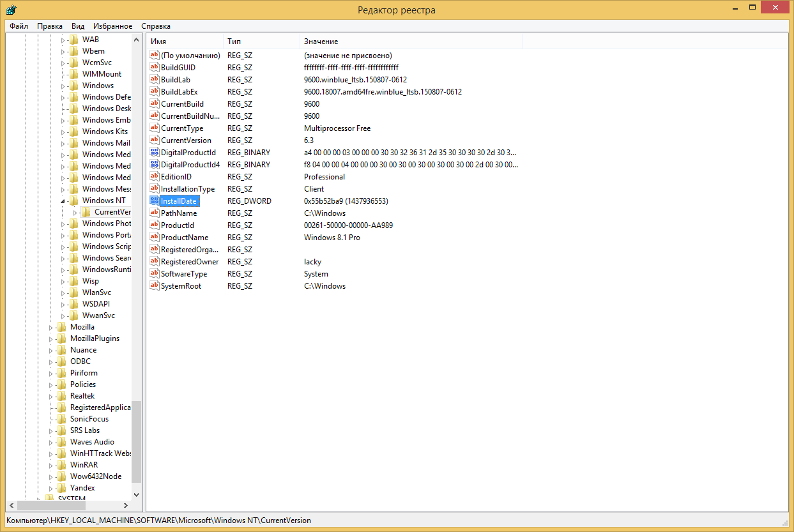Click the EditionID string value icon
This screenshot has width=794, height=532.
(154, 176)
